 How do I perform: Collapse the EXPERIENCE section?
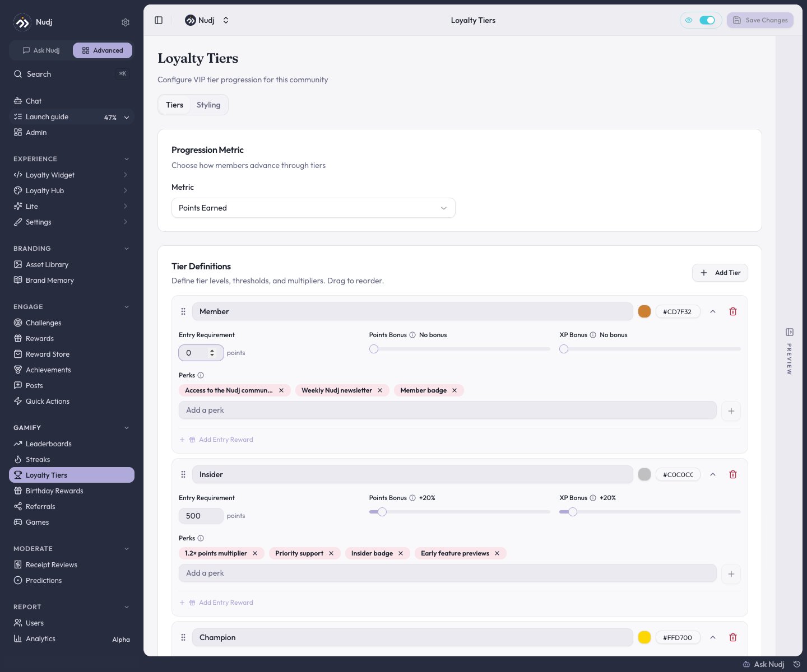click(x=127, y=159)
